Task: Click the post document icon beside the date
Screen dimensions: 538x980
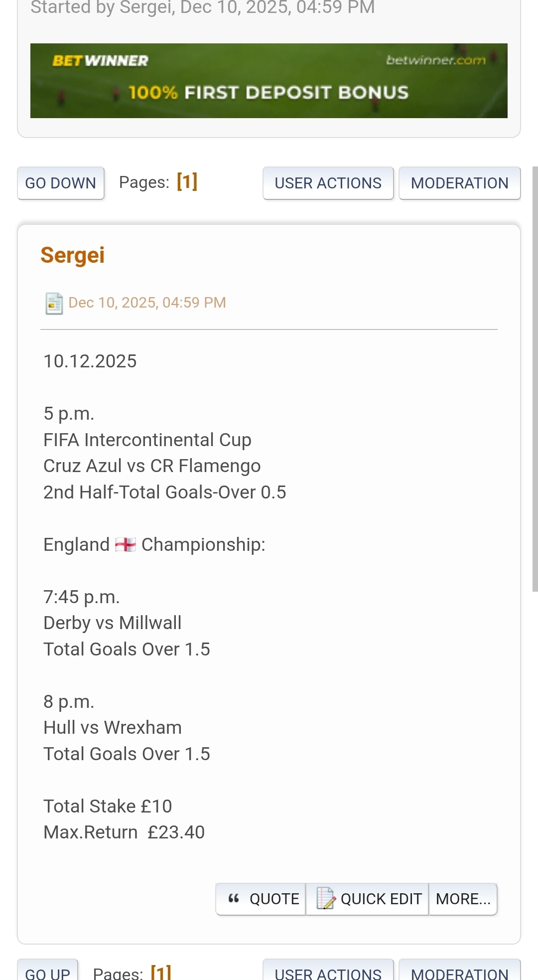Action: tap(54, 303)
